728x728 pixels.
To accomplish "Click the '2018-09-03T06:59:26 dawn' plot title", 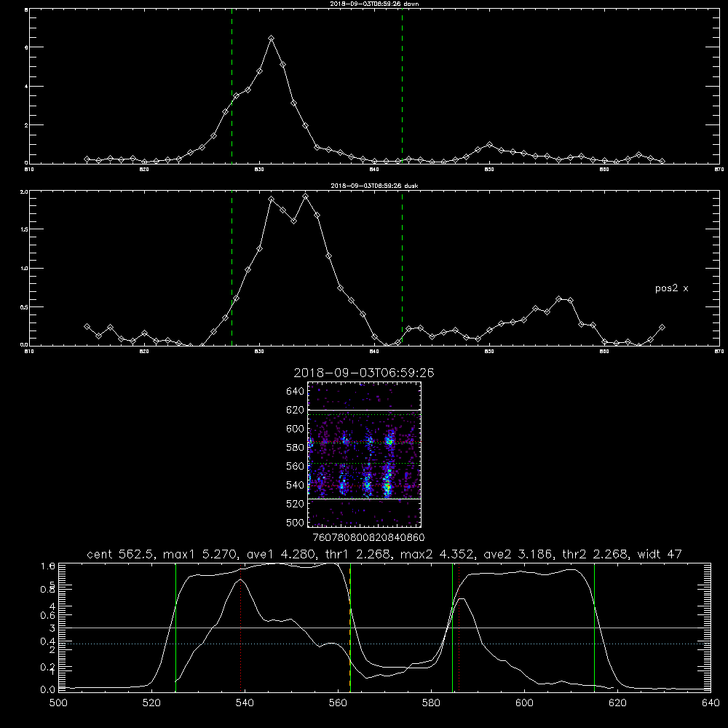I will point(375,4).
